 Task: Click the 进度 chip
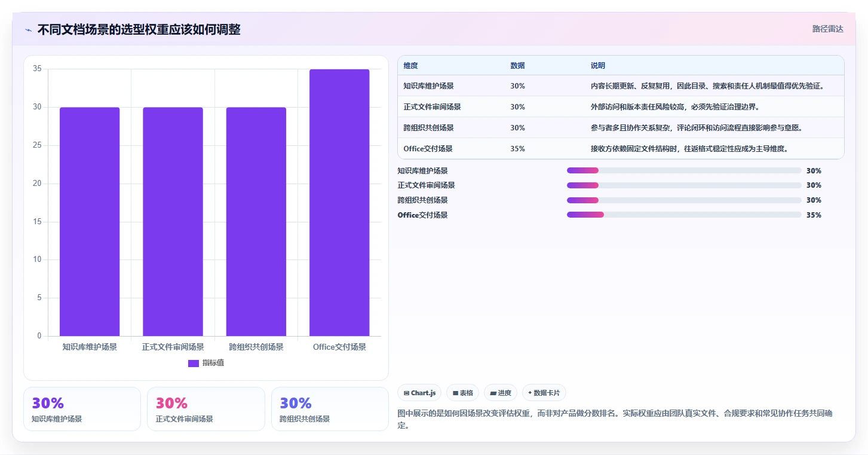pos(501,393)
